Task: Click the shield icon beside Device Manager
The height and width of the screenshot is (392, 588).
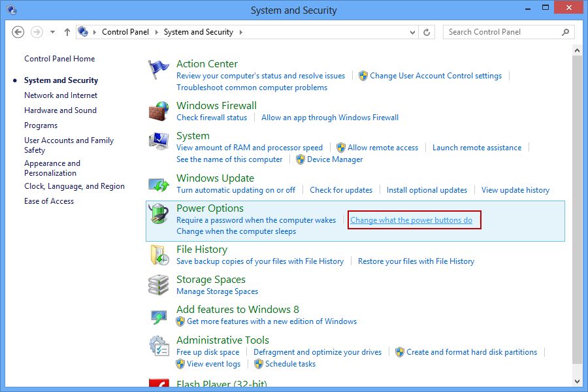Action: pyautogui.click(x=300, y=159)
